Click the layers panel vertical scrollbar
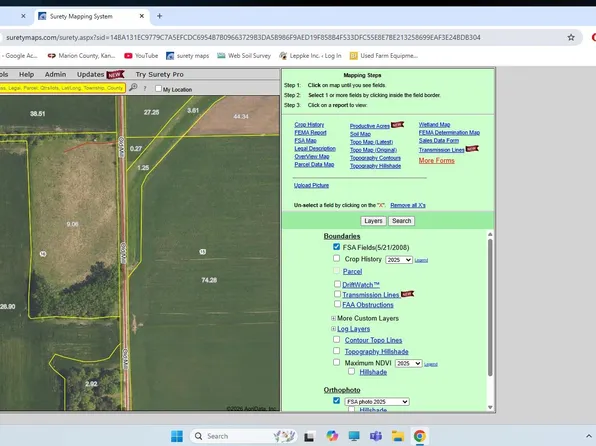Screen dimensions: 596x446 click(490, 307)
